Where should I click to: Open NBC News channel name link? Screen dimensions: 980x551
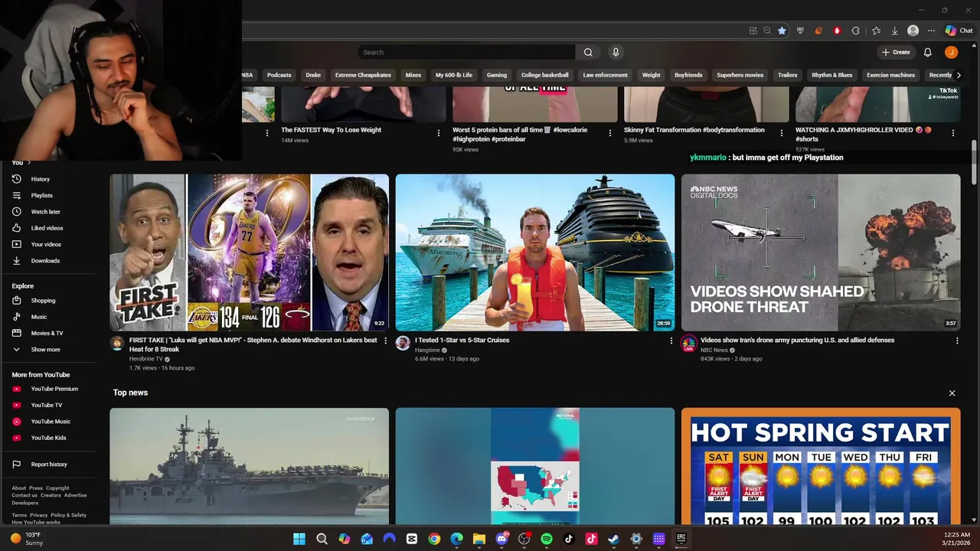point(714,350)
